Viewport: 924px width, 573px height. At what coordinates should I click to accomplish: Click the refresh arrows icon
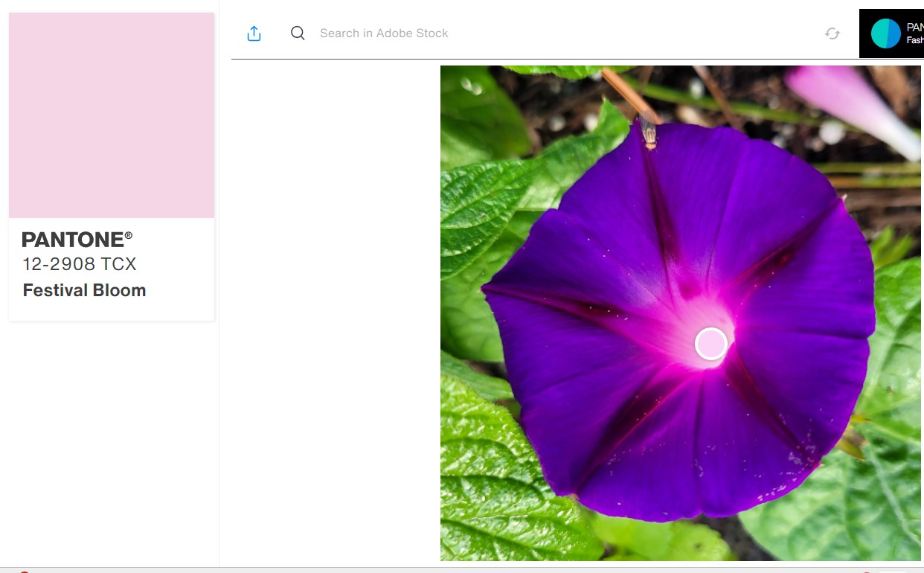point(832,33)
